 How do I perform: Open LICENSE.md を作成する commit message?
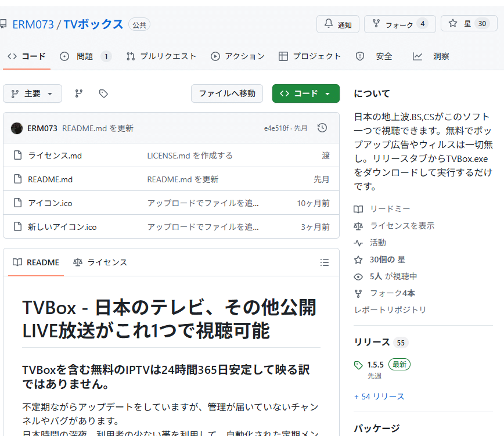coord(190,156)
